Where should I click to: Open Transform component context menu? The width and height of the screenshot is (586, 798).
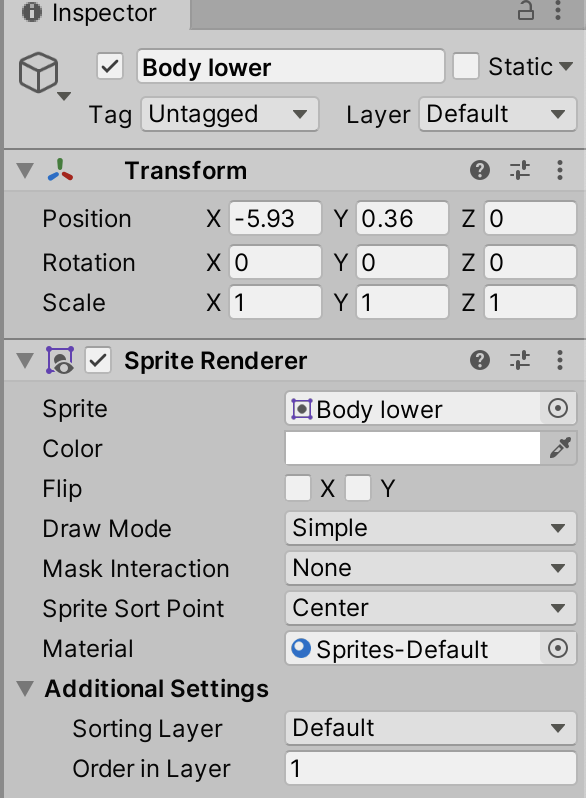coord(560,170)
